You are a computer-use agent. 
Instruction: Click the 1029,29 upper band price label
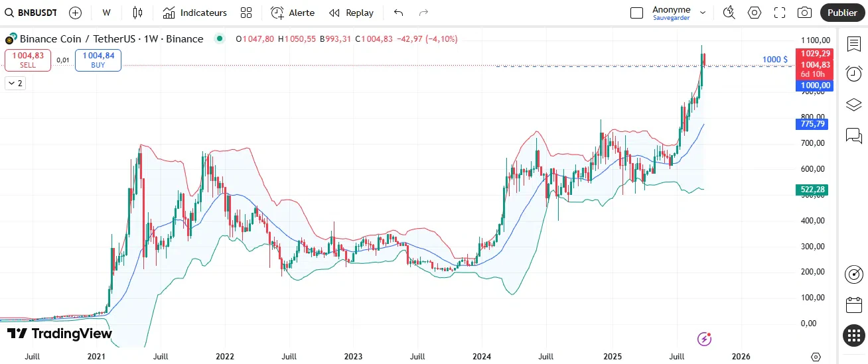point(816,54)
